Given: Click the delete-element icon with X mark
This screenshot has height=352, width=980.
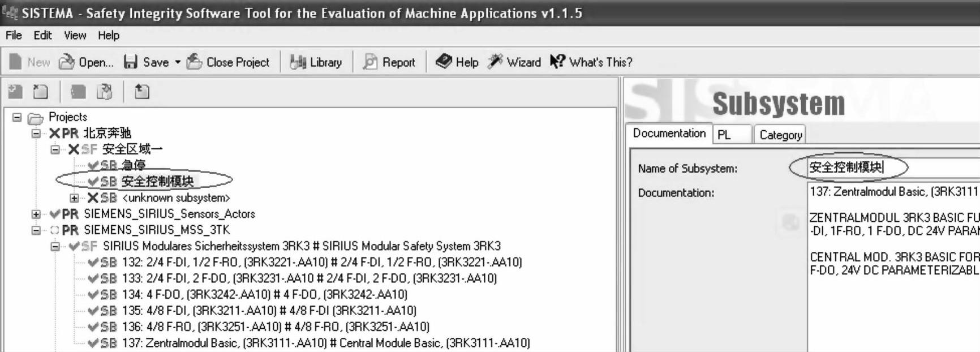Looking at the screenshot, I should click(x=41, y=92).
